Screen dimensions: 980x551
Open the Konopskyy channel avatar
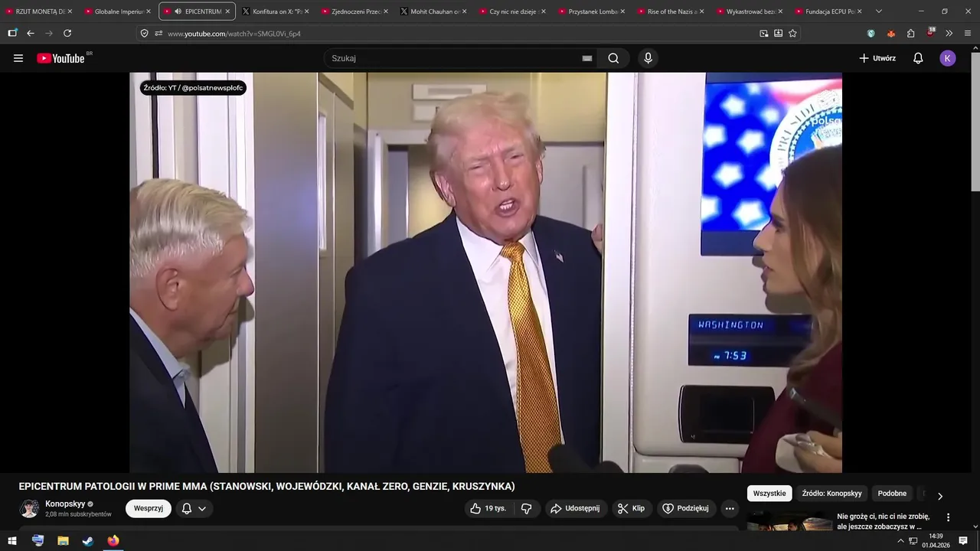coord(29,509)
